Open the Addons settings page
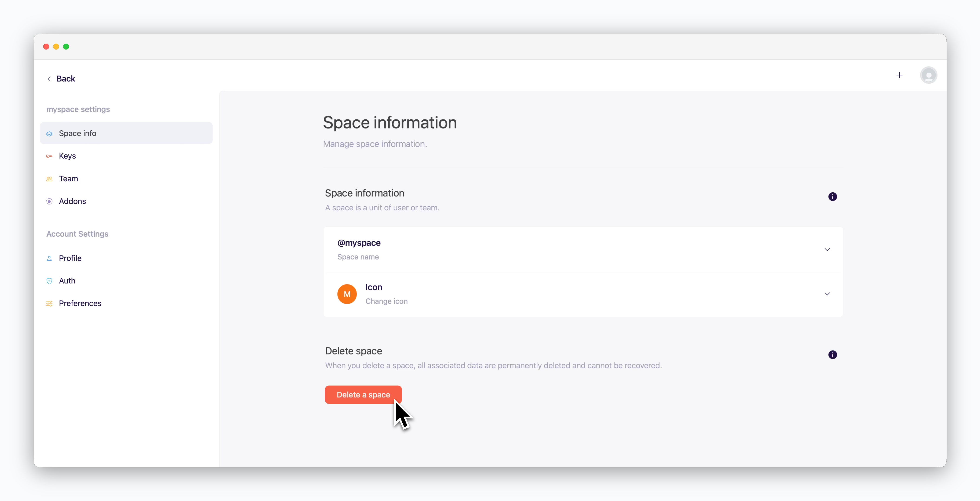The width and height of the screenshot is (980, 501). [x=126, y=201]
